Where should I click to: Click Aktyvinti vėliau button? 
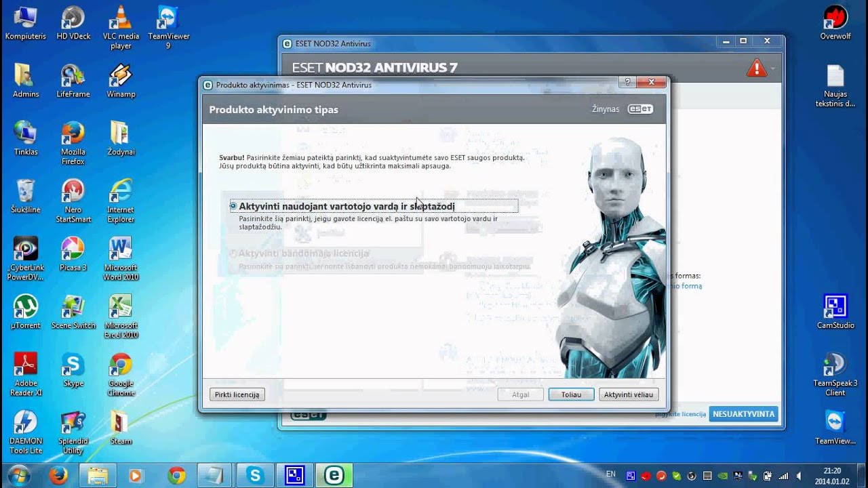coord(629,394)
